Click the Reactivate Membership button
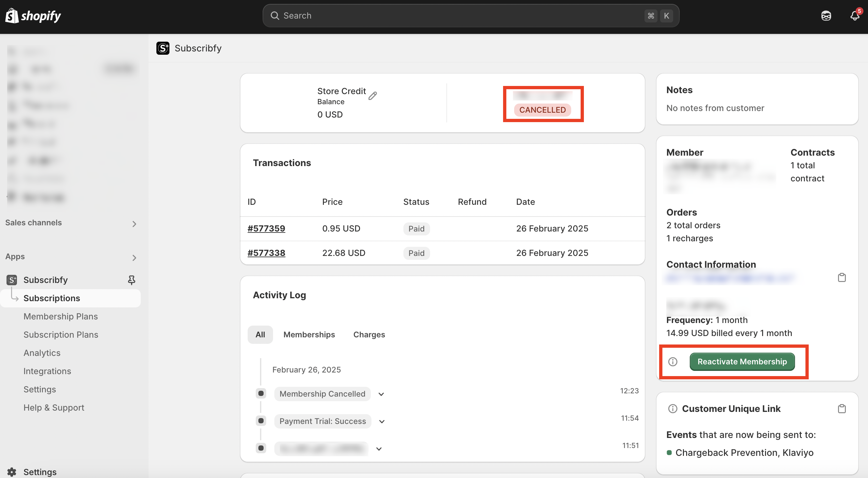868x478 pixels. click(x=742, y=361)
